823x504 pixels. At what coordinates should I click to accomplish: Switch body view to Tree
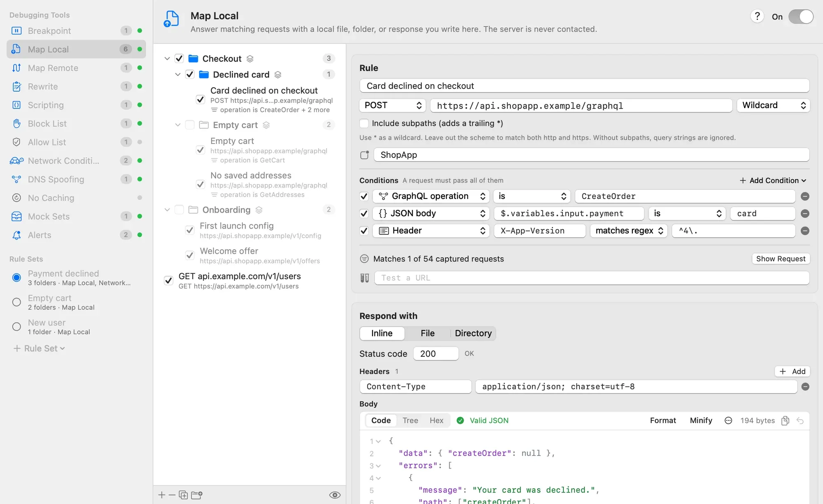tap(410, 421)
